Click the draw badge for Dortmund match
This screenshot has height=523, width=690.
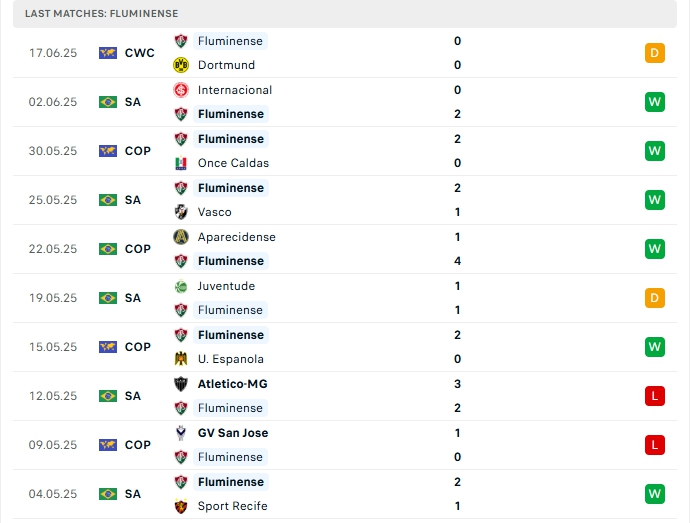point(655,53)
